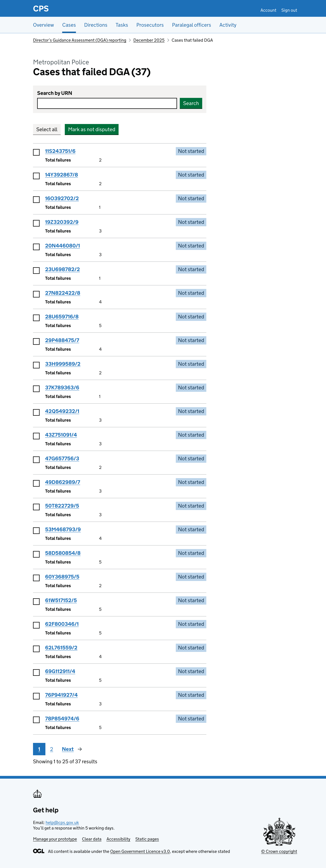Open case 19Z320392/9
Screen dimensions: 326x868
pyautogui.click(x=62, y=222)
